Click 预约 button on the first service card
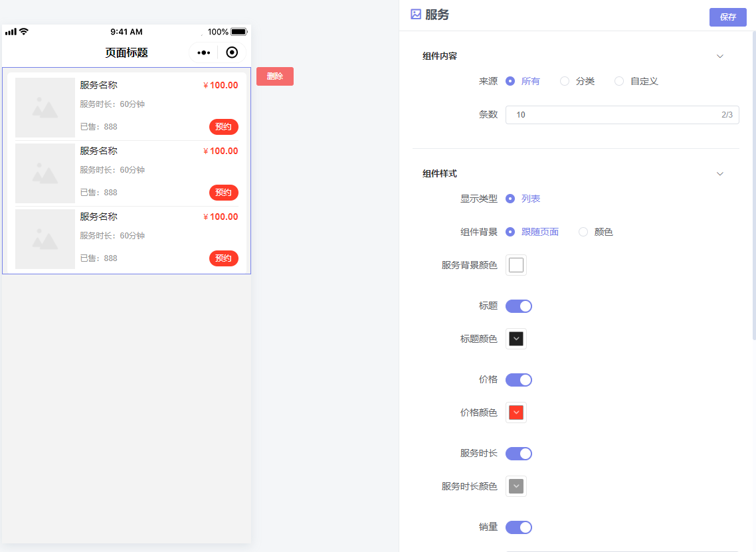Screen dimensions: 756x552 [x=224, y=127]
